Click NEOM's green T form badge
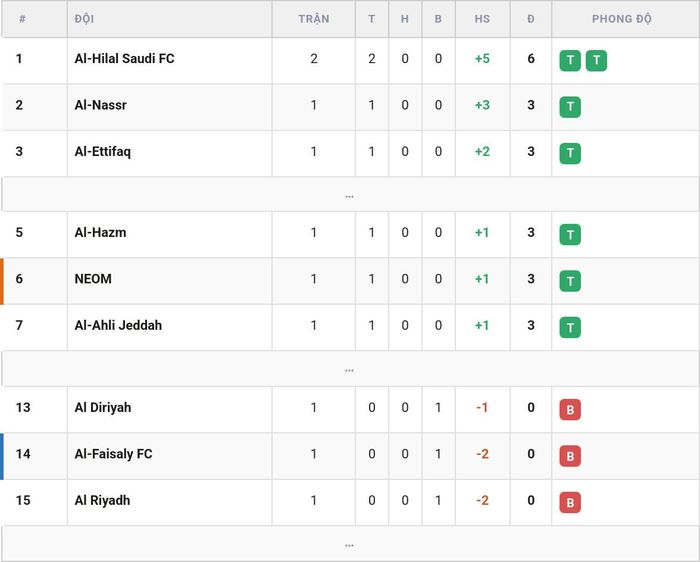Viewport: 700px width, 562px height. (570, 281)
